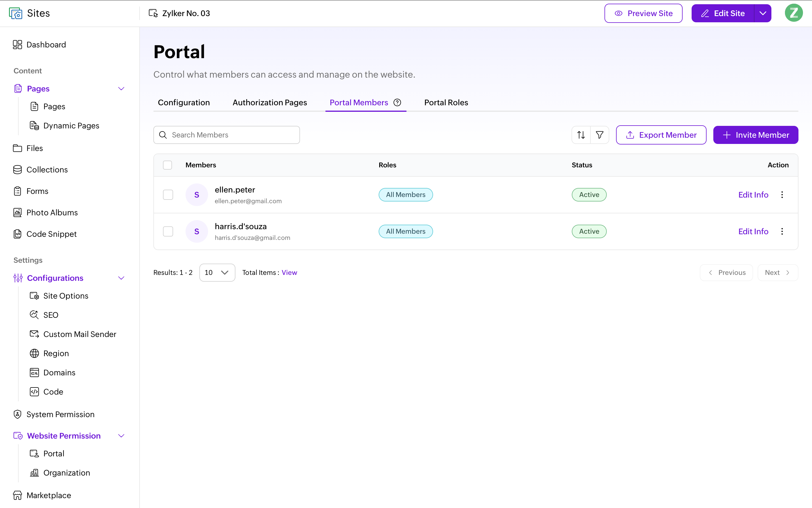Check the ellen.peter row checkbox
The height and width of the screenshot is (508, 812).
[168, 194]
